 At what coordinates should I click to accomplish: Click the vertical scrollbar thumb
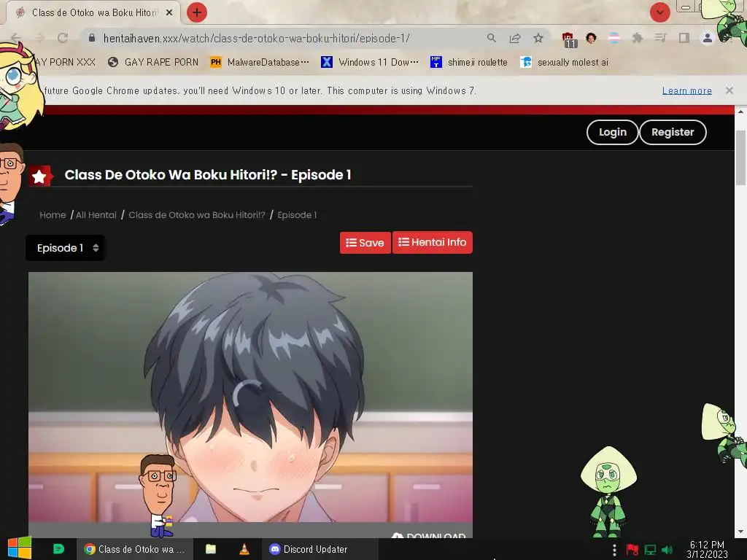(x=740, y=157)
